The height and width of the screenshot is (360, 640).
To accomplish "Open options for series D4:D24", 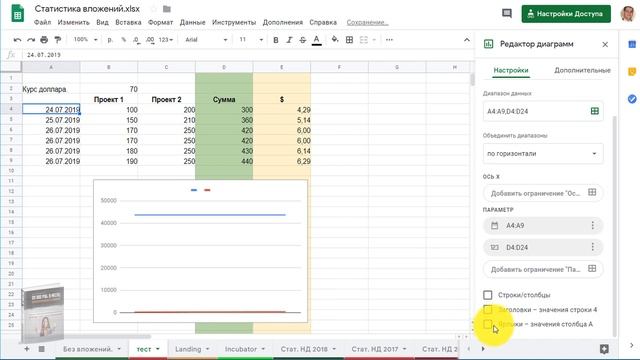I will tap(593, 247).
